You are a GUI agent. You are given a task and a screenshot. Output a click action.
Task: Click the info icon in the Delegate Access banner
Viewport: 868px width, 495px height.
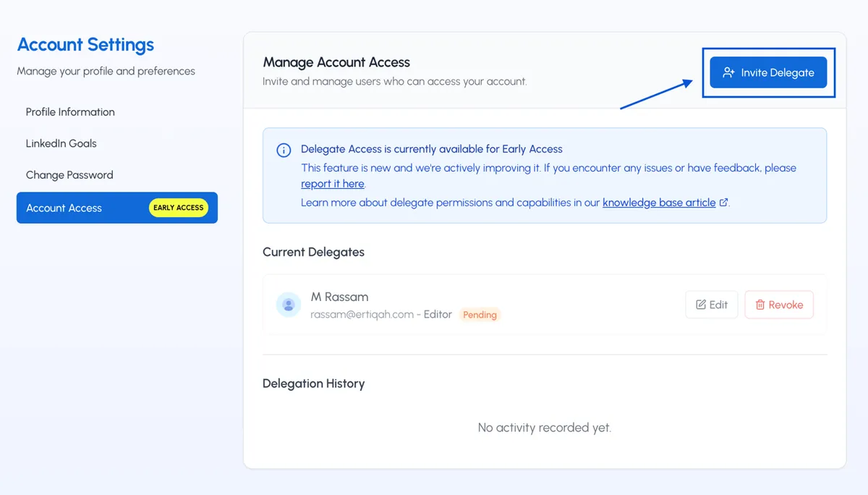pos(283,150)
